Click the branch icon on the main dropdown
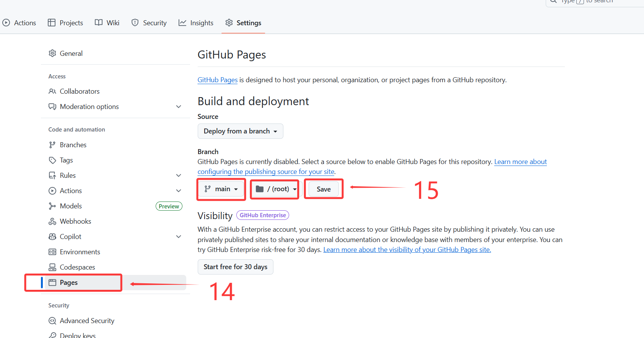The image size is (644, 338). (208, 189)
